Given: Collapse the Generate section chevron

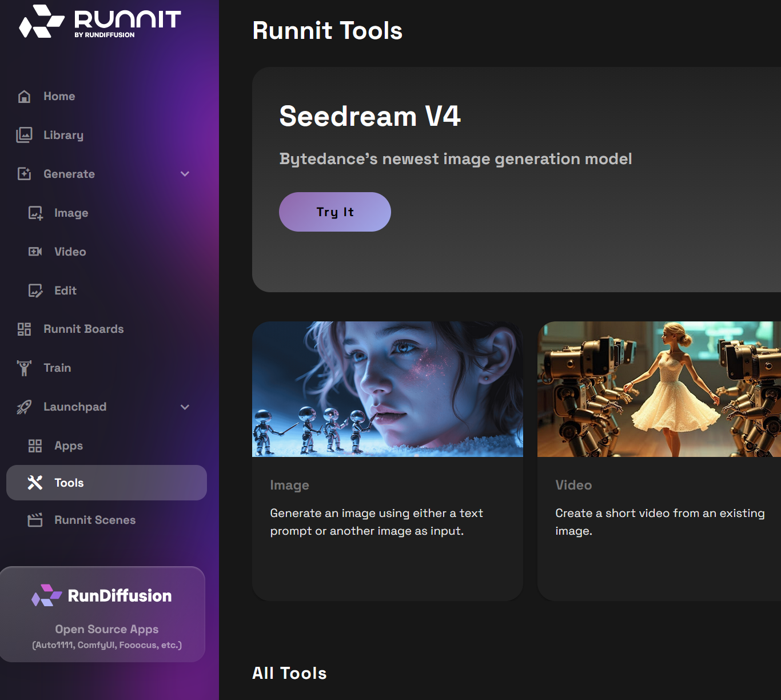Looking at the screenshot, I should [x=185, y=174].
